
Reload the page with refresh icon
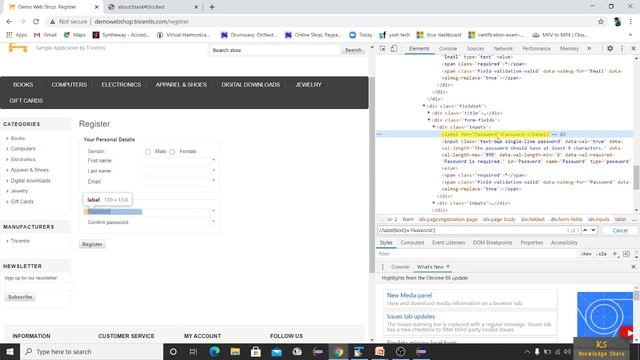point(36,22)
